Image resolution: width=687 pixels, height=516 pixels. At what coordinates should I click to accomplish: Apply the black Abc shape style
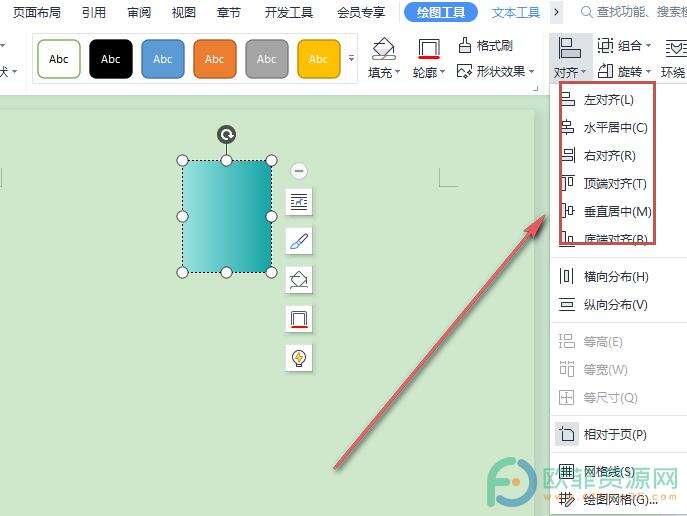click(x=111, y=59)
